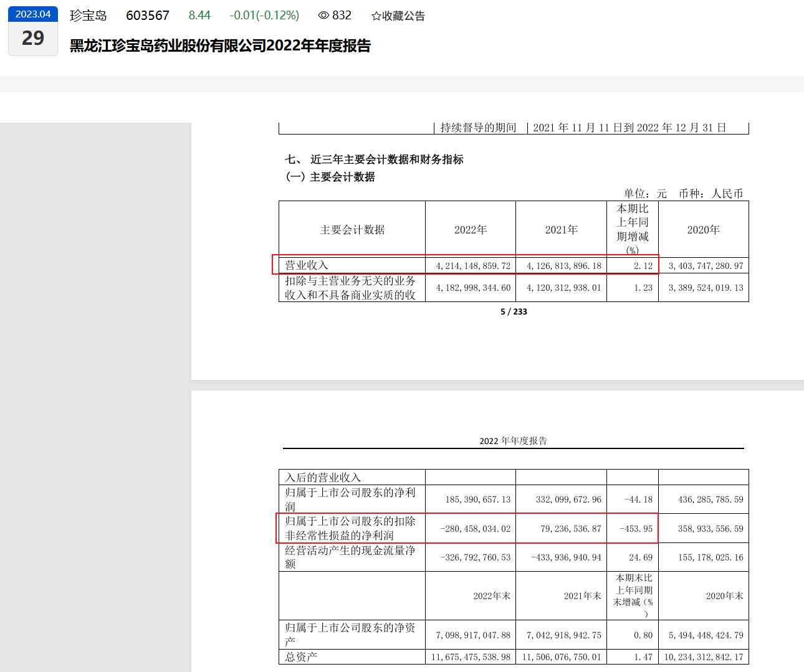Click stock code 603567

pos(148,16)
